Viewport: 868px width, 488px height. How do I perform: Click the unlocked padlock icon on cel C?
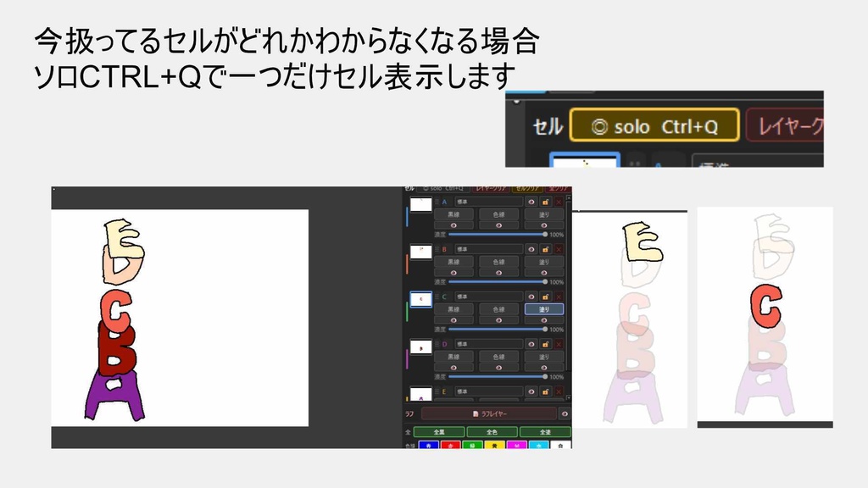click(545, 297)
